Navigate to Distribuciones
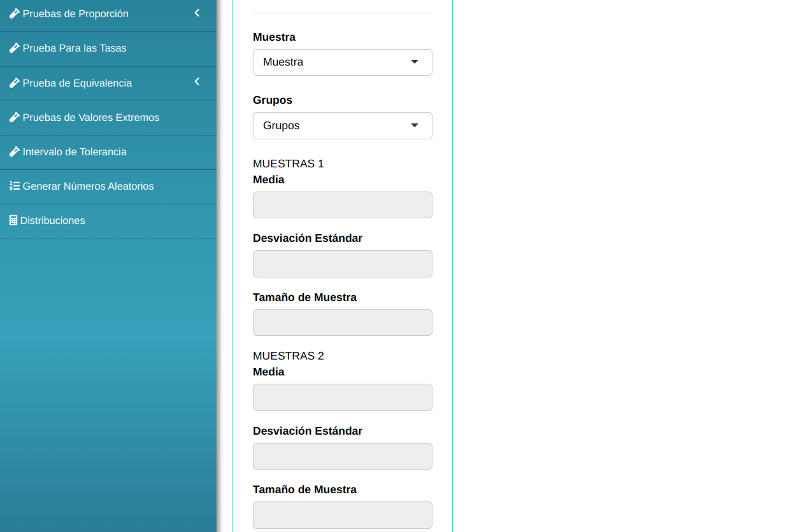This screenshot has height=532, width=800. [52, 221]
